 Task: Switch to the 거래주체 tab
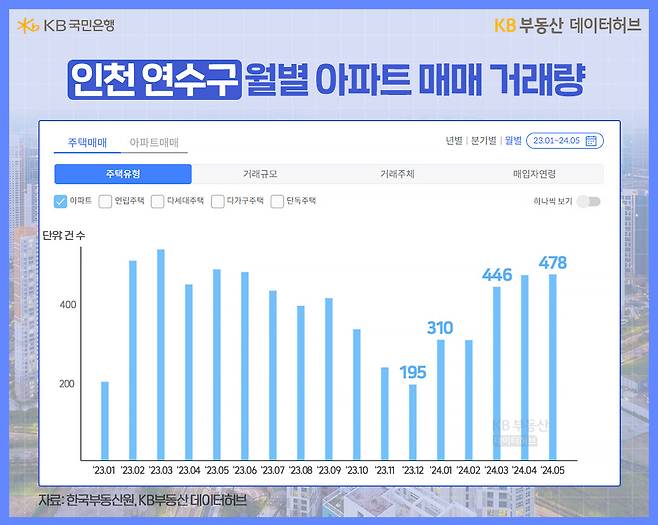pos(397,174)
